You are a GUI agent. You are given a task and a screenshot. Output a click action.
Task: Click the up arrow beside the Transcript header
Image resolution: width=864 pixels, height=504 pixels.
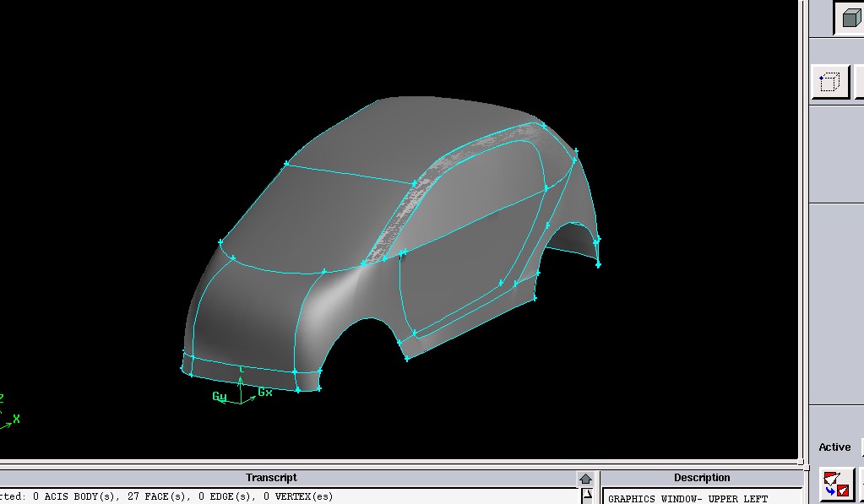pos(585,479)
